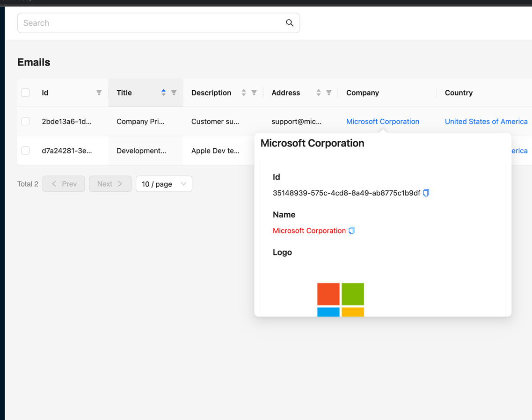Click the popover title Microsoft Corporation
Screen dimensions: 532x420
[312, 143]
